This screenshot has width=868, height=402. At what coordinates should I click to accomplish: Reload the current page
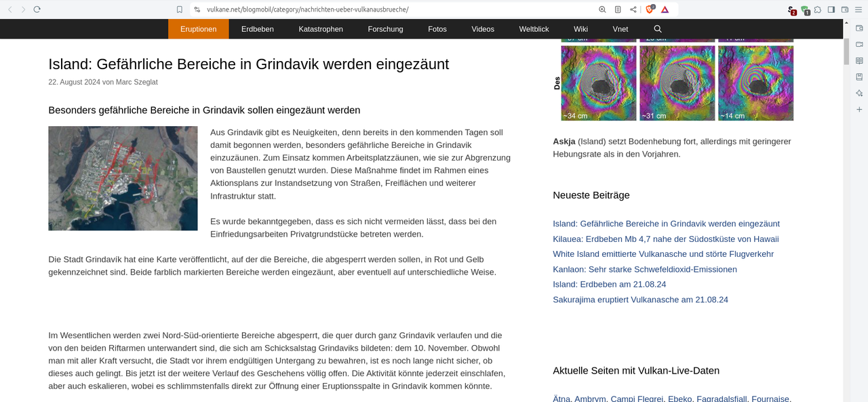[x=37, y=9]
